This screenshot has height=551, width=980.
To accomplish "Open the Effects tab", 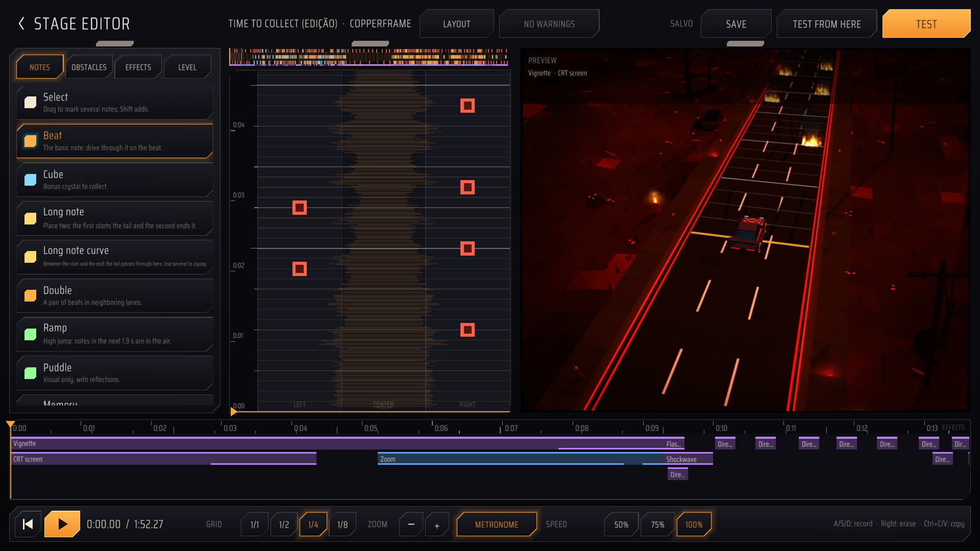I will [138, 67].
